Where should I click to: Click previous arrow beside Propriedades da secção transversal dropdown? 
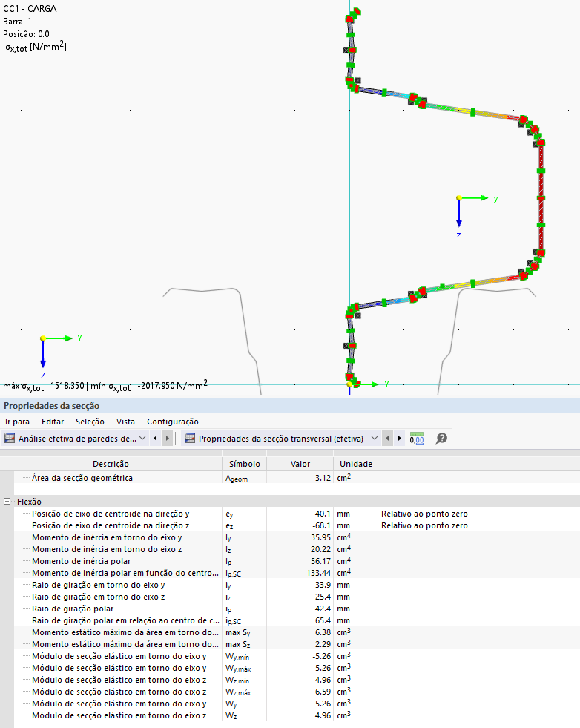tap(388, 439)
